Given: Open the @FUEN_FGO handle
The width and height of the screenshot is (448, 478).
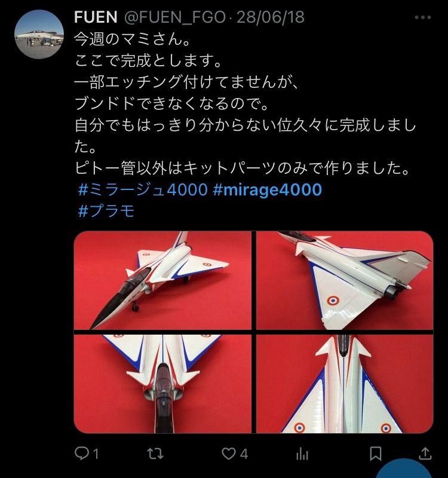Looking at the screenshot, I should 174,17.
